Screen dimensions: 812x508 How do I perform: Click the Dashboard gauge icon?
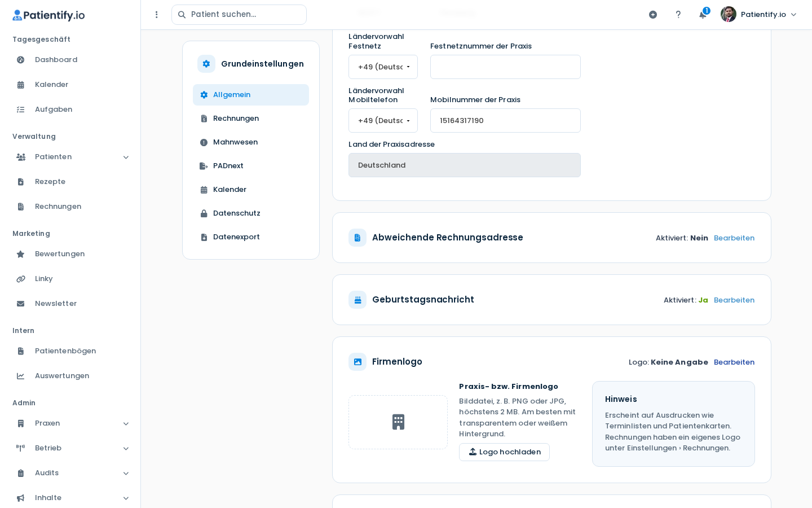[x=21, y=60]
